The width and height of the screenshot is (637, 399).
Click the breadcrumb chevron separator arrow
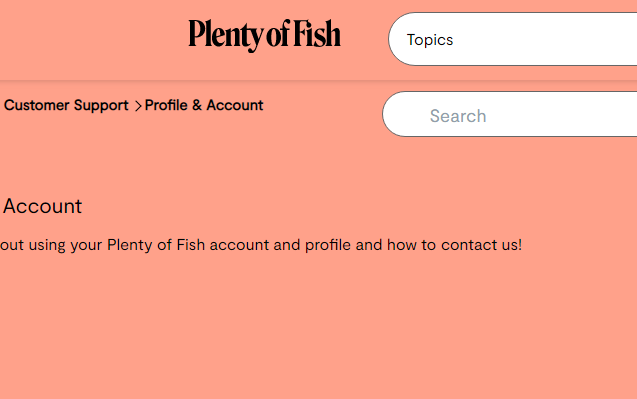click(138, 106)
